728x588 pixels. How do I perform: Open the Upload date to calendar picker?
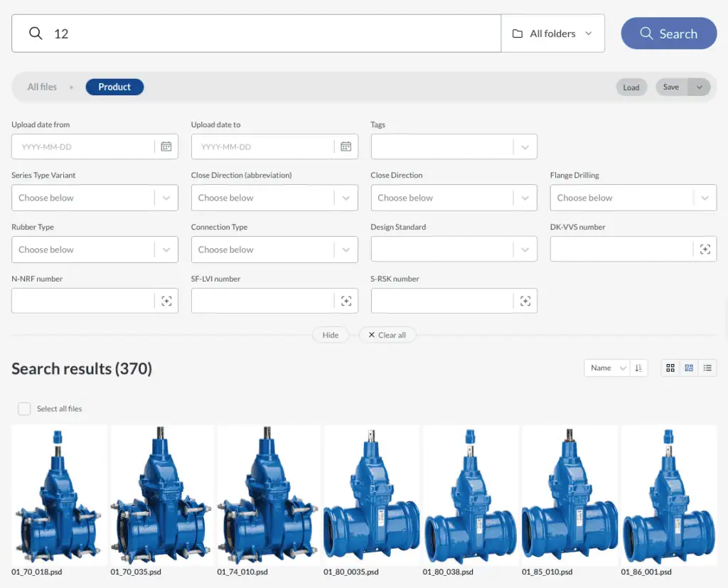click(346, 146)
